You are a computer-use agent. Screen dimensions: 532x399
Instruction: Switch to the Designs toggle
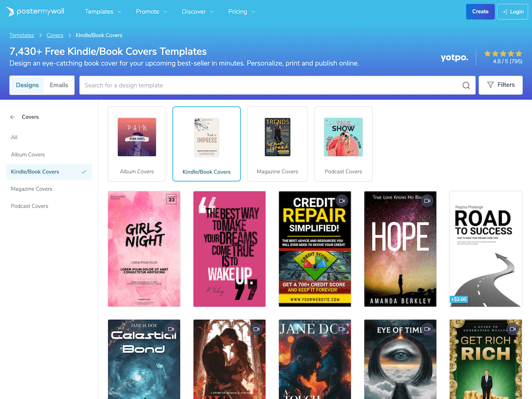pyautogui.click(x=27, y=85)
